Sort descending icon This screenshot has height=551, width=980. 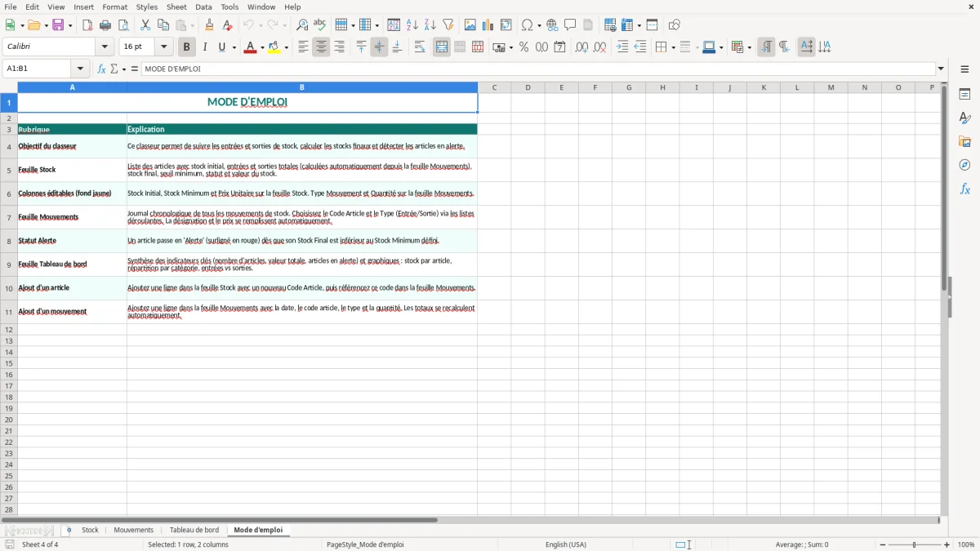[430, 25]
